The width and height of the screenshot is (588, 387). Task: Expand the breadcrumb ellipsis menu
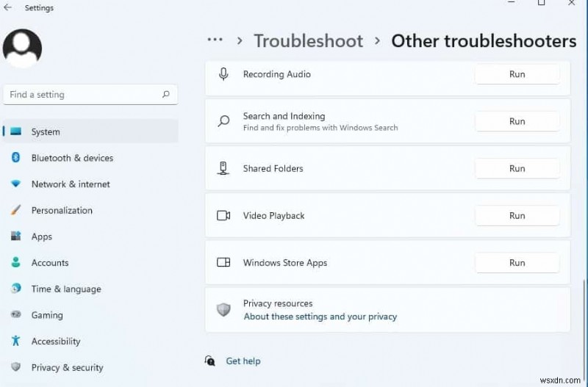pos(215,40)
